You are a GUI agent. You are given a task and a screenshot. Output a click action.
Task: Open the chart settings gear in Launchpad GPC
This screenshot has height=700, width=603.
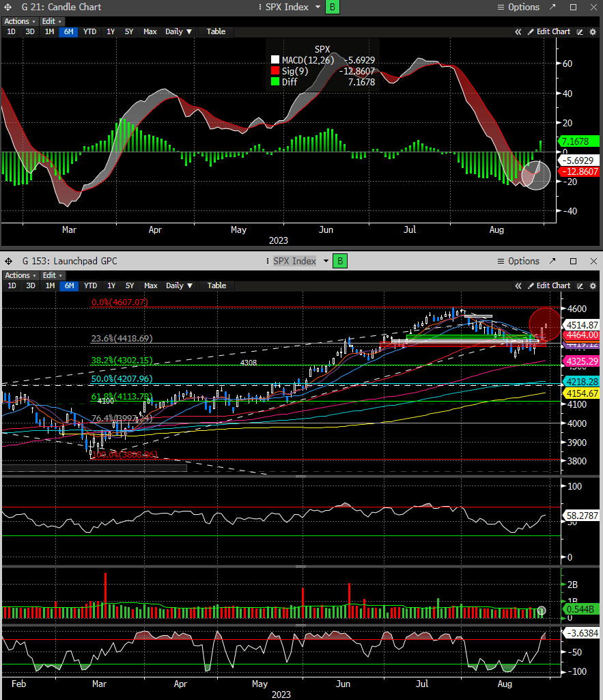pos(593,285)
